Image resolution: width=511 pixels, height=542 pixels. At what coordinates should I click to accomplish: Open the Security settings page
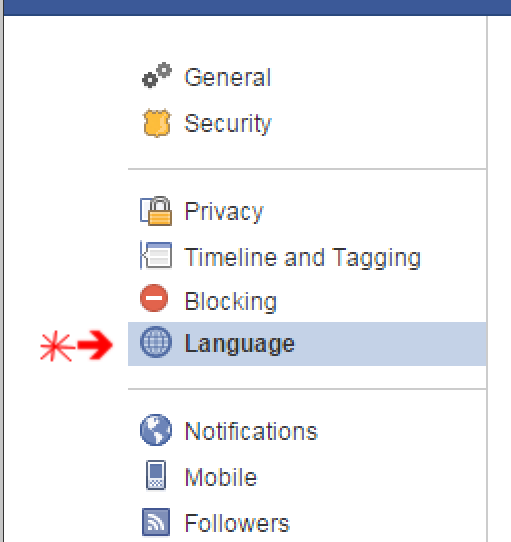tap(228, 123)
